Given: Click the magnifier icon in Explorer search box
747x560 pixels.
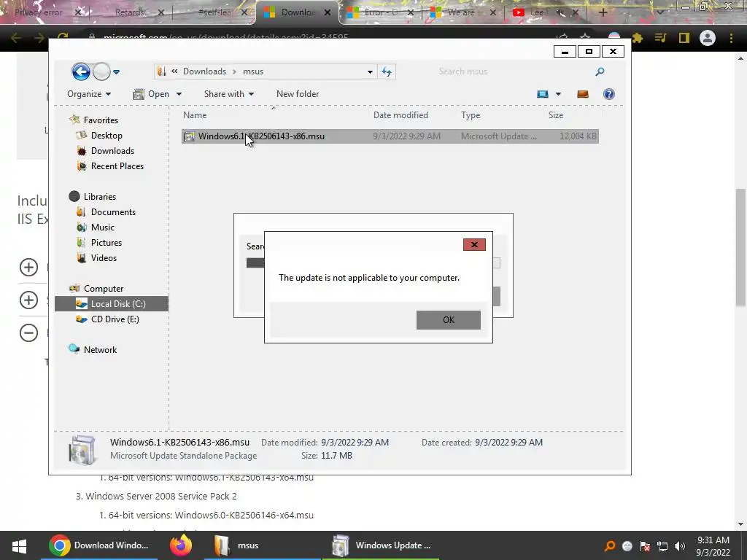Looking at the screenshot, I should pos(600,71).
